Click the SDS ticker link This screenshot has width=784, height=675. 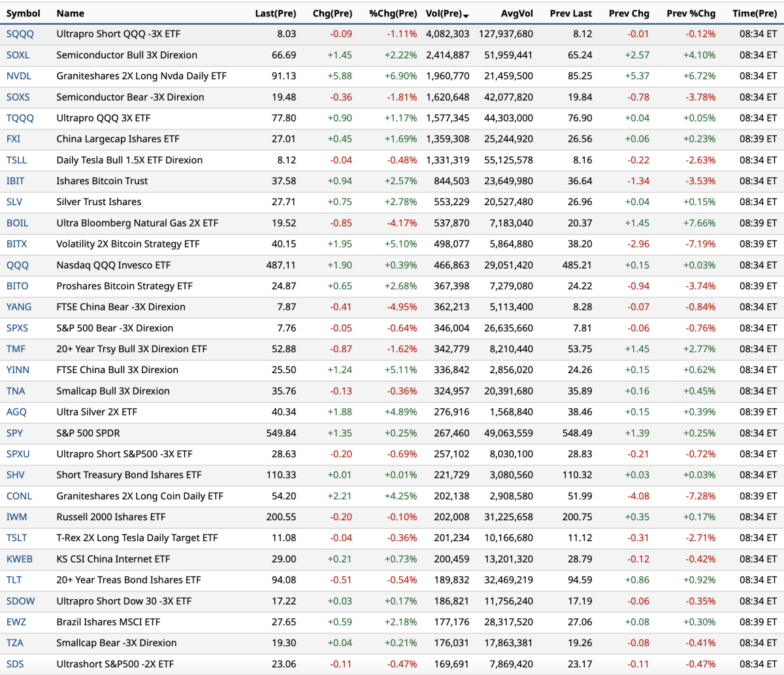click(x=14, y=664)
